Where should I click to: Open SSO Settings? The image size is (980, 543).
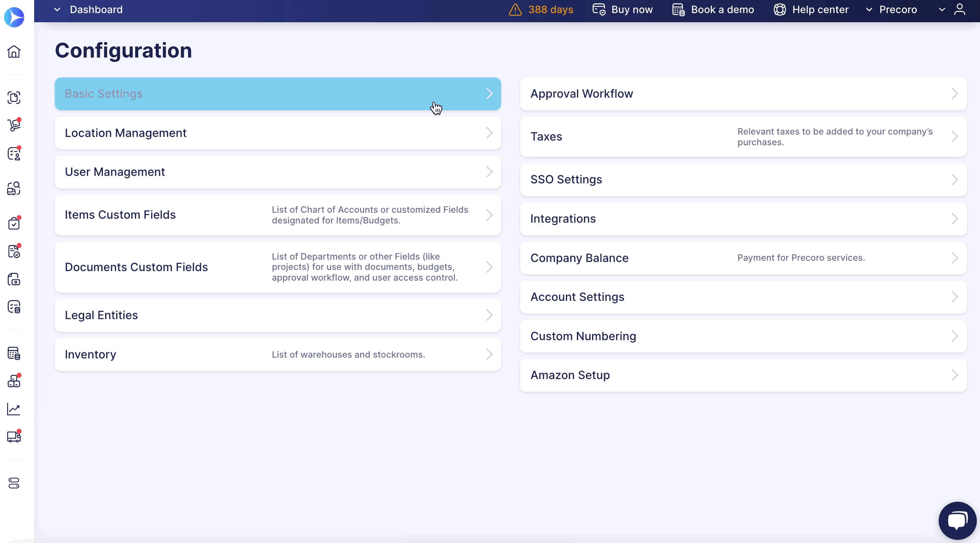point(743,179)
